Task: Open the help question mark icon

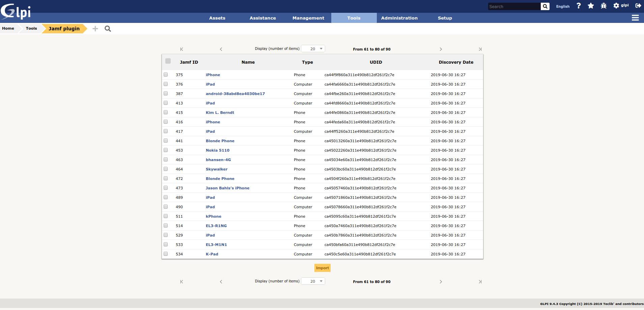Action: 579,6
